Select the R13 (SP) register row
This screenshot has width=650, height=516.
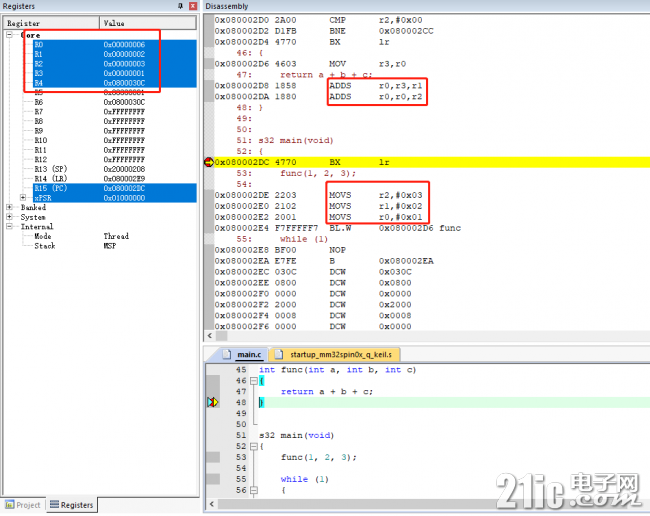[x=114, y=169]
